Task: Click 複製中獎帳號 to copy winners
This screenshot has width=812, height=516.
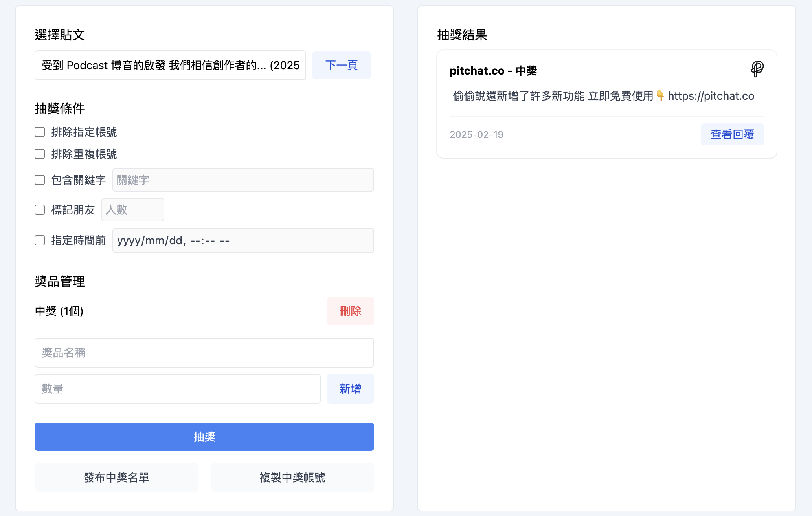Action: [x=292, y=478]
